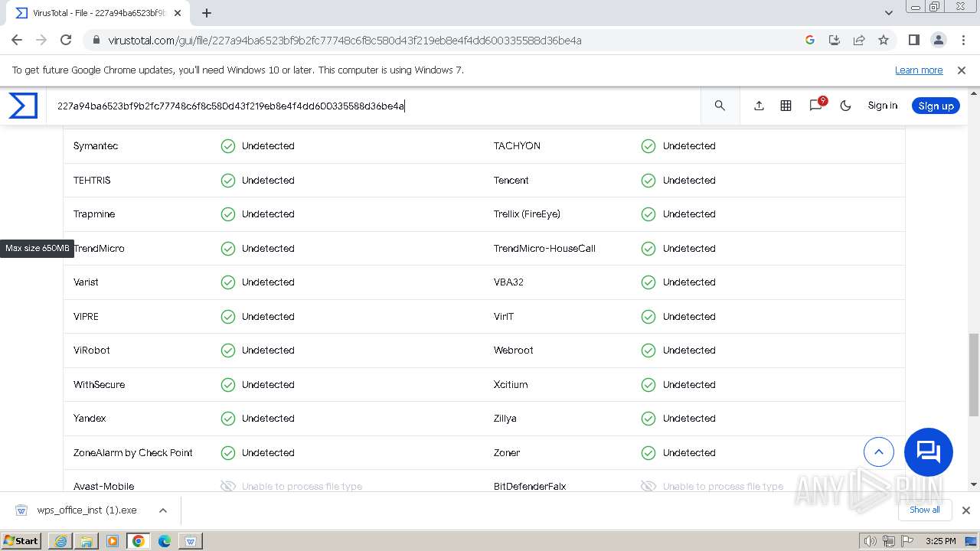Click the Google icon in address bar
This screenshot has height=551, width=980.
pyautogui.click(x=810, y=40)
